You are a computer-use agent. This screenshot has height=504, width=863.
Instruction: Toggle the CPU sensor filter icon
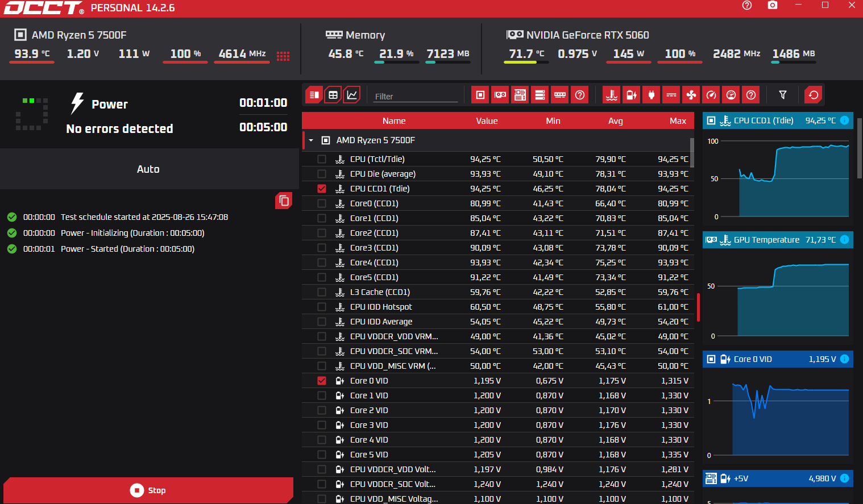click(480, 95)
